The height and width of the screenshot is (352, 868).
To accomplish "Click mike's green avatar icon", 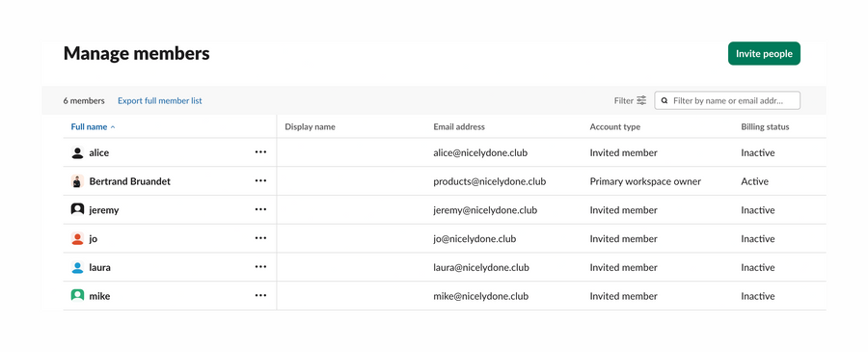I will [77, 296].
